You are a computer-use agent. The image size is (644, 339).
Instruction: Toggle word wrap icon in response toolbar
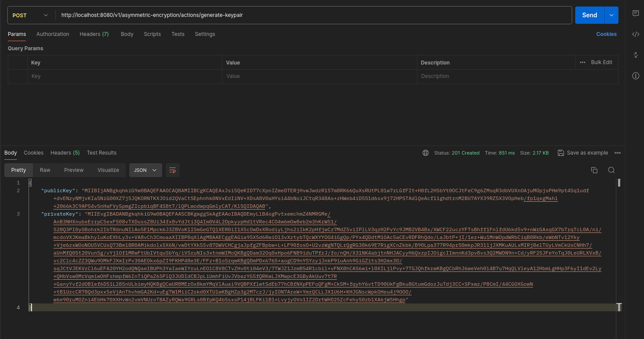(173, 170)
